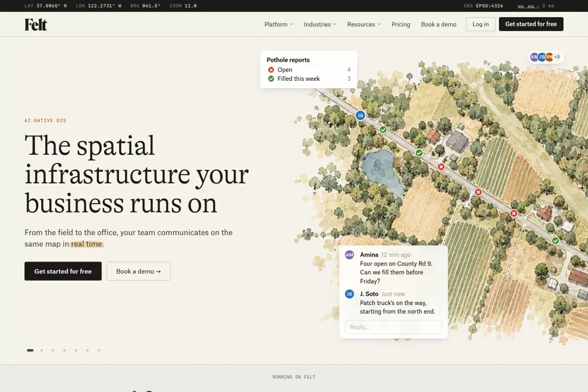Click the Pothole reports title
Screen dimensions: 588x392
point(288,60)
